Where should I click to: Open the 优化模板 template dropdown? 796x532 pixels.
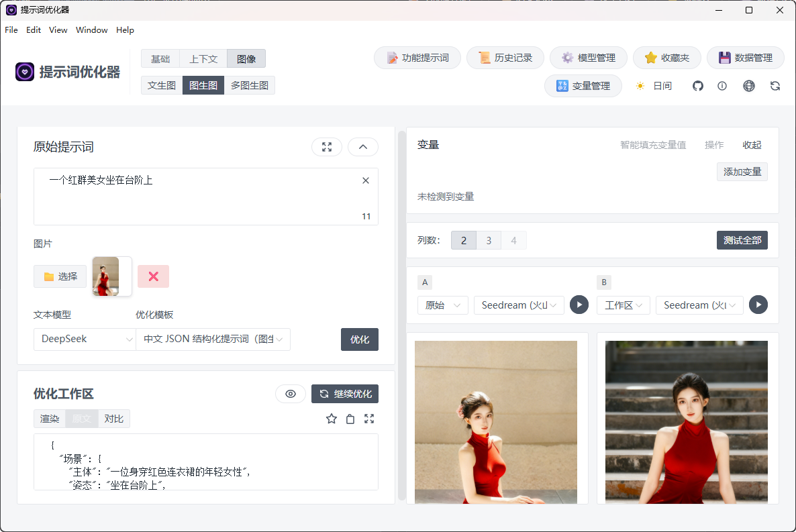213,339
